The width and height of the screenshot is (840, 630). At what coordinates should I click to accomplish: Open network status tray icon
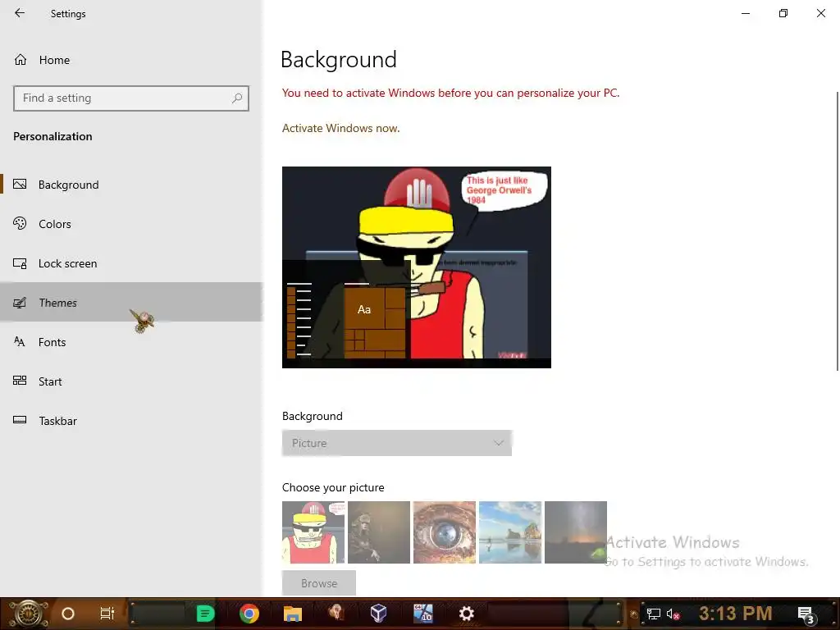pyautogui.click(x=653, y=614)
